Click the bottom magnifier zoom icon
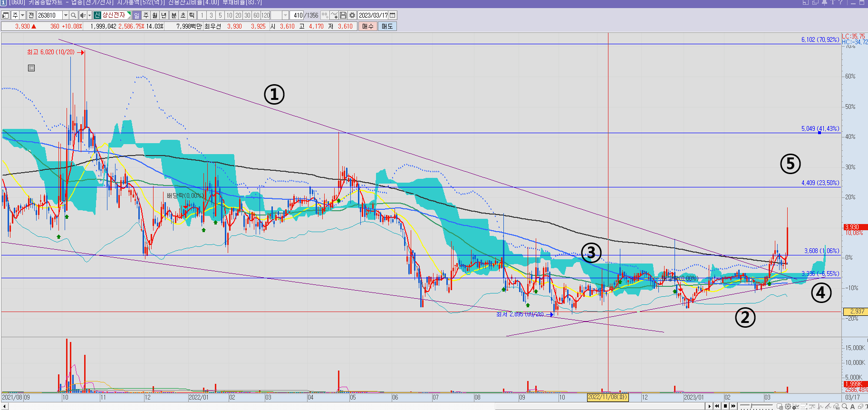This screenshot has height=410, width=868. (x=845, y=406)
